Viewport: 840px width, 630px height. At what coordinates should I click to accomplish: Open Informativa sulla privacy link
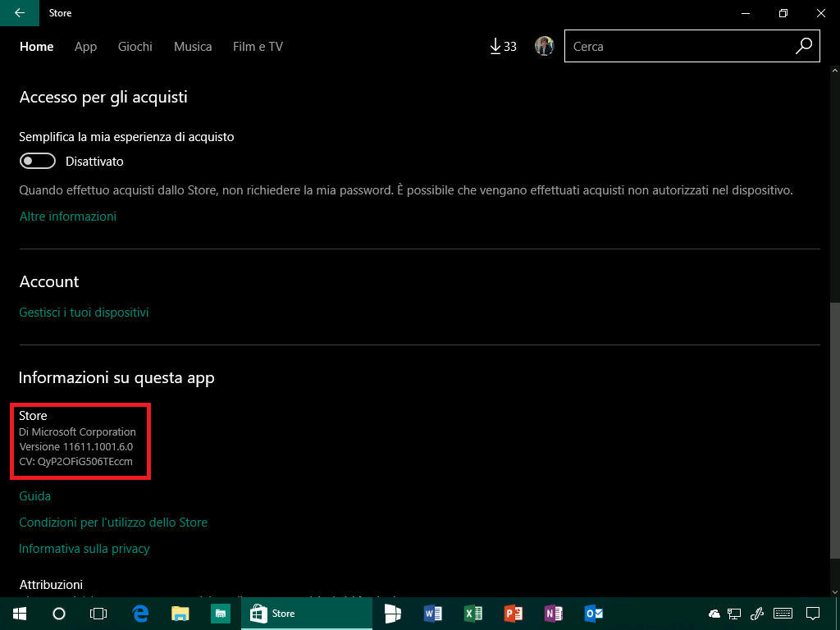84,549
